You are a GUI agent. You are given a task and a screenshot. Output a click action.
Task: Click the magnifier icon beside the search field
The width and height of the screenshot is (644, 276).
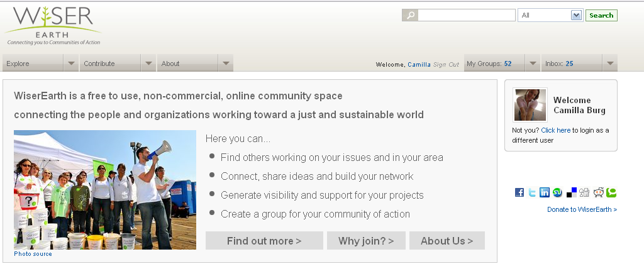(x=409, y=15)
